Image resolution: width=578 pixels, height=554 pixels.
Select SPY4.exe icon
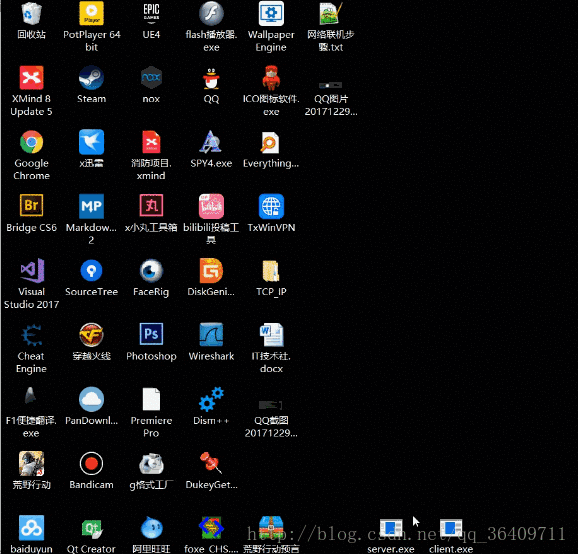click(210, 142)
